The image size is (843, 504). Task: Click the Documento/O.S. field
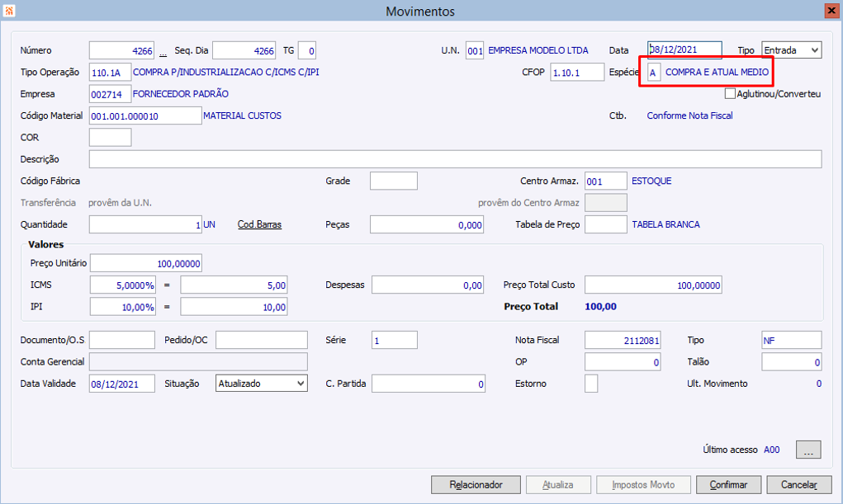(x=122, y=340)
